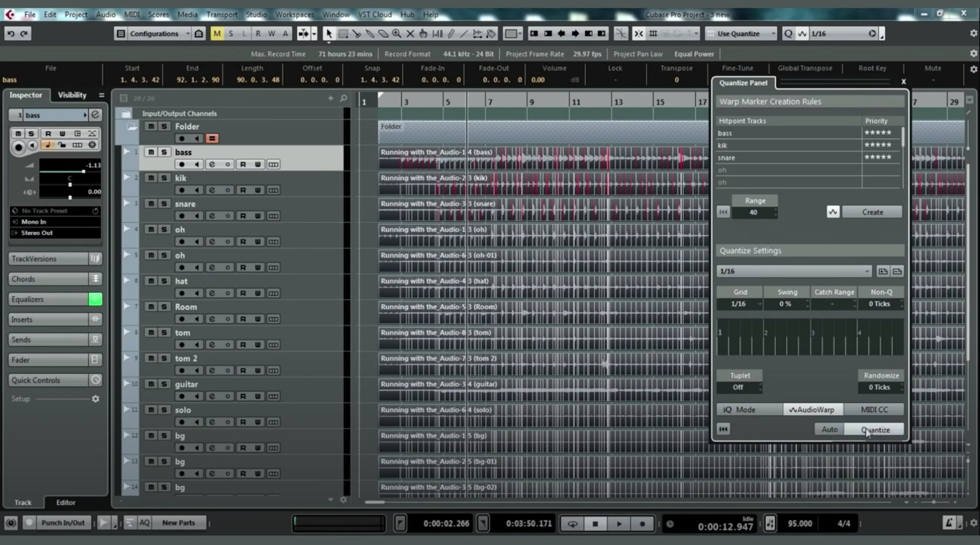
Task: Click the Quantize button in Quantize Panel
Action: point(875,430)
